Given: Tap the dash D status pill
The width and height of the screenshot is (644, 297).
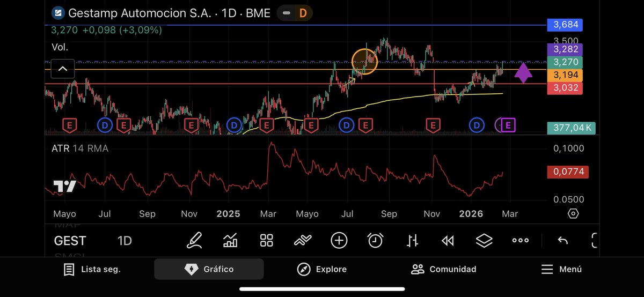Looking at the screenshot, I should [x=295, y=13].
